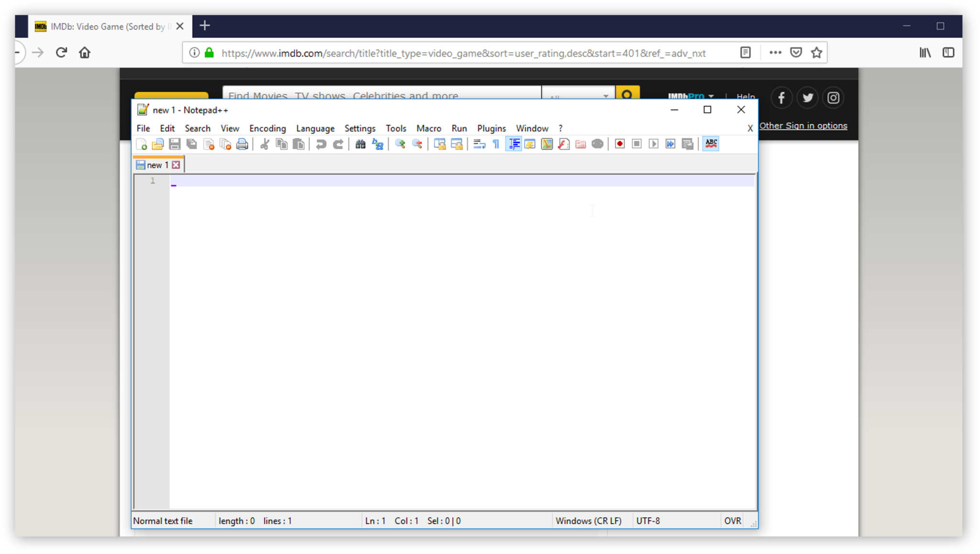Image resolution: width=980 pixels, height=554 pixels.
Task: Click the Firefox Home icon
Action: point(85,53)
